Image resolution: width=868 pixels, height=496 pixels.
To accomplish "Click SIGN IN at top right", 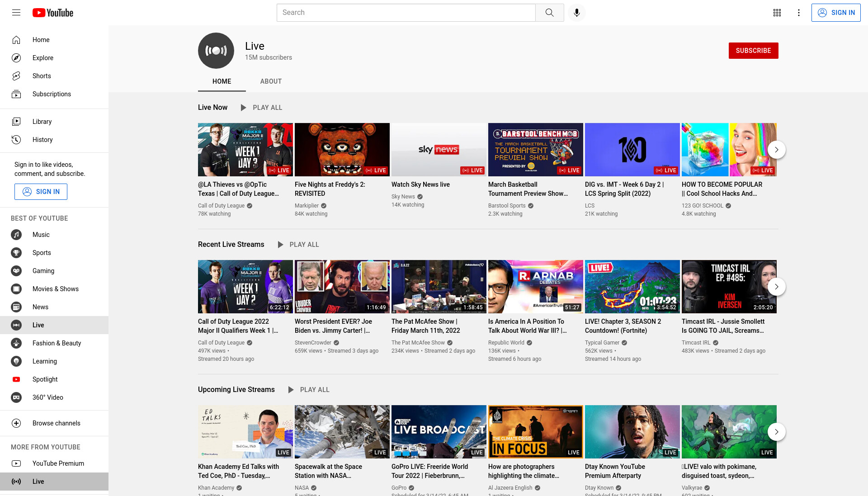I will pos(836,13).
